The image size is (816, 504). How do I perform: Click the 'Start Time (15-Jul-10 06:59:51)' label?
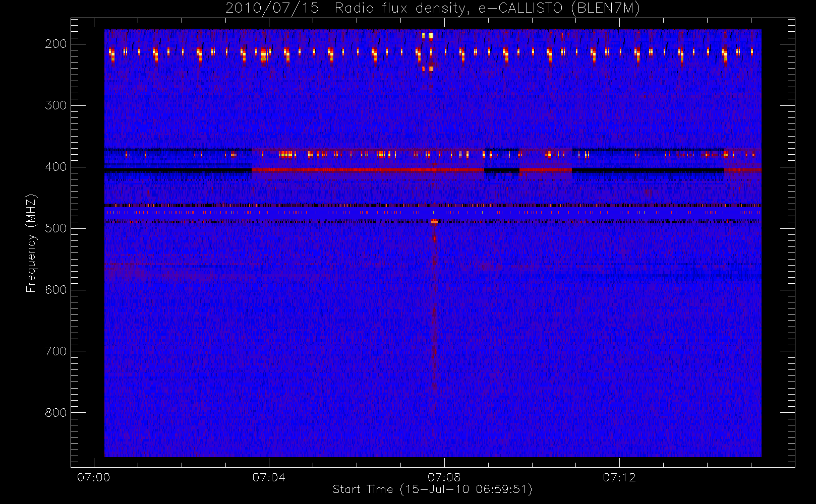(x=433, y=489)
